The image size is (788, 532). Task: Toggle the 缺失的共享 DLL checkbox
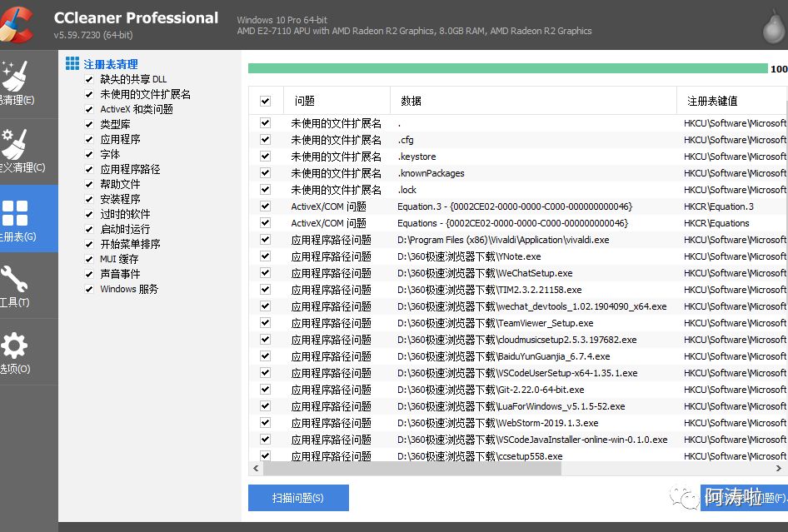point(89,79)
